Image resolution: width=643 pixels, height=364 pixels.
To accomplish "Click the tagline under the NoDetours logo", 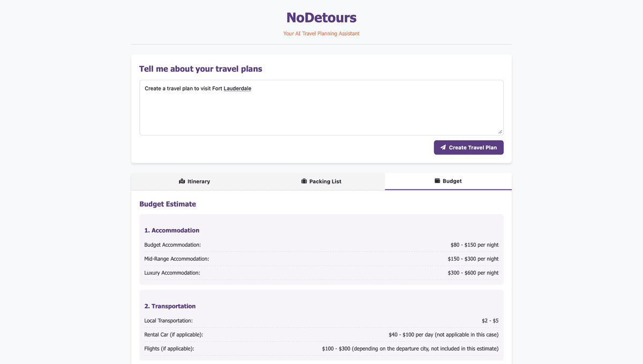I will [x=321, y=33].
